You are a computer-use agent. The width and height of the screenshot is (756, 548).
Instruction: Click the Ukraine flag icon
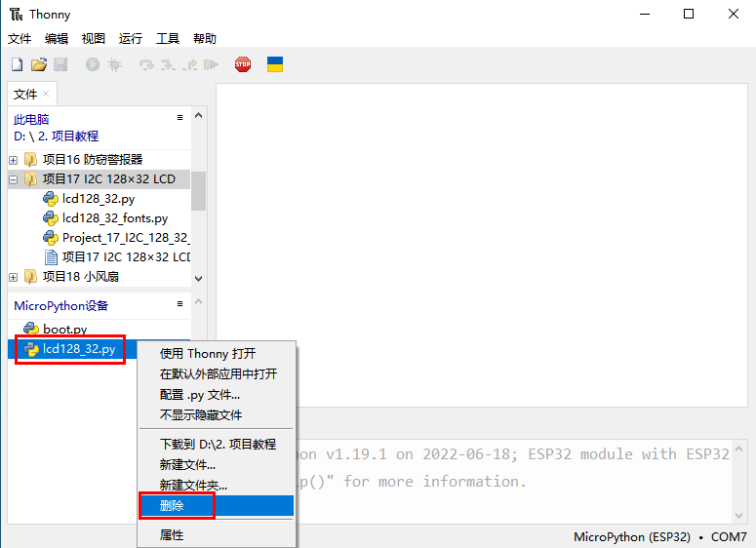[x=275, y=65]
